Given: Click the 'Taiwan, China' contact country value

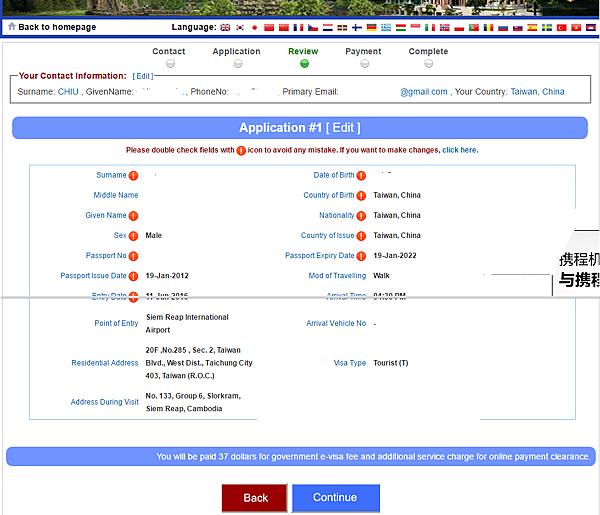Looking at the screenshot, I should [x=537, y=92].
